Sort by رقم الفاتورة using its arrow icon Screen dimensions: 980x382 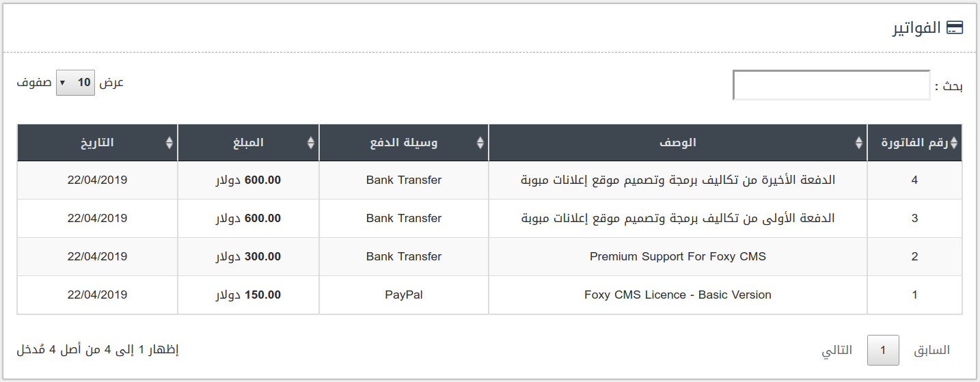(954, 143)
